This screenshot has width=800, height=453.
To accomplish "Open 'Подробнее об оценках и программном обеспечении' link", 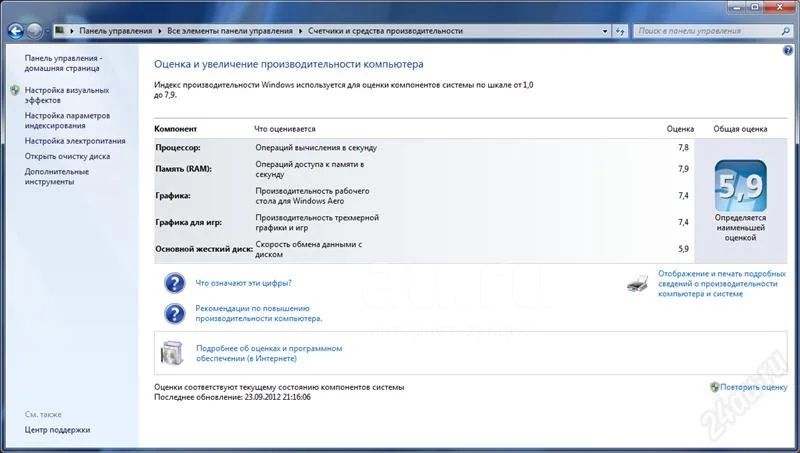I will (269, 353).
